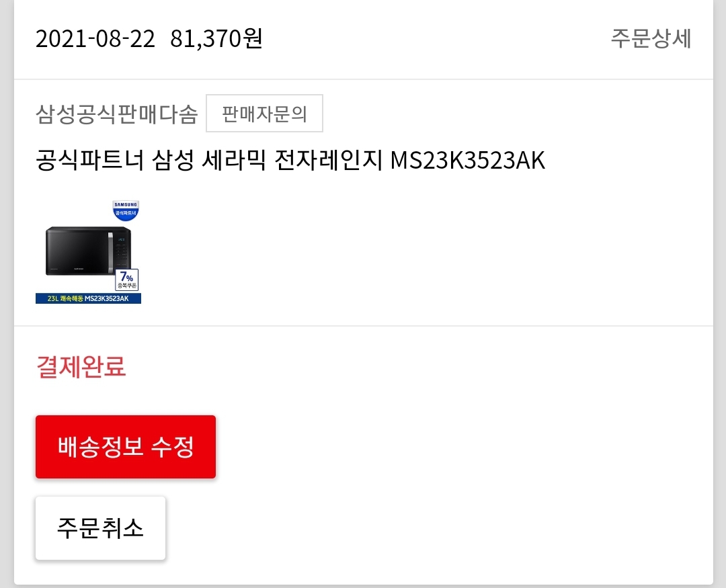Viewport: 726px width, 588px height.
Task: Click the 판매자문의 seller inquiry button
Action: point(264,114)
